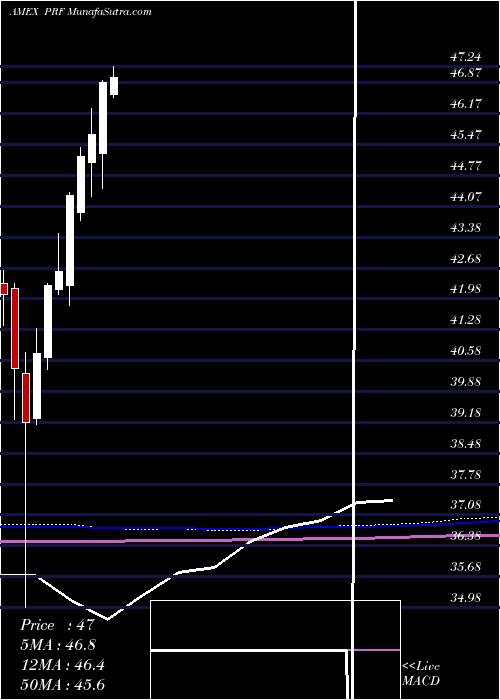Click the small red candle at the left edge
The height and width of the screenshot is (700, 500).
coord(4,288)
